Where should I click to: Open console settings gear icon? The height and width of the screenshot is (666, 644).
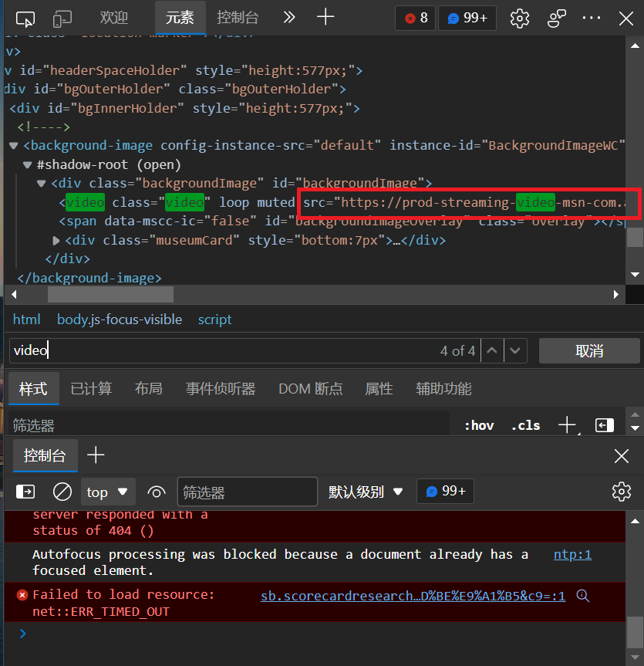tap(621, 492)
